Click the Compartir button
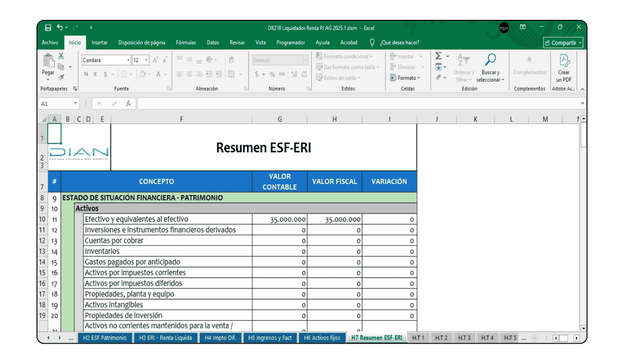Image resolution: width=624 pixels, height=364 pixels. tap(563, 42)
